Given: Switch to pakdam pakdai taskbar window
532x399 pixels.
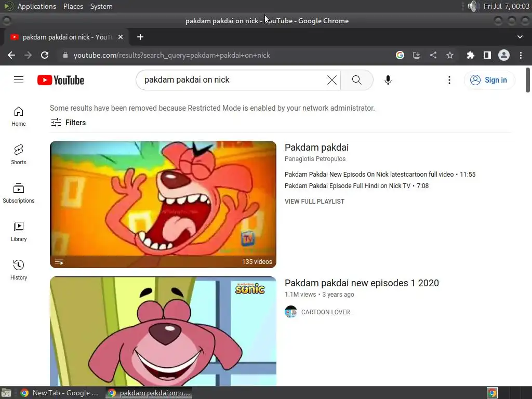Looking at the screenshot, I should (x=149, y=393).
